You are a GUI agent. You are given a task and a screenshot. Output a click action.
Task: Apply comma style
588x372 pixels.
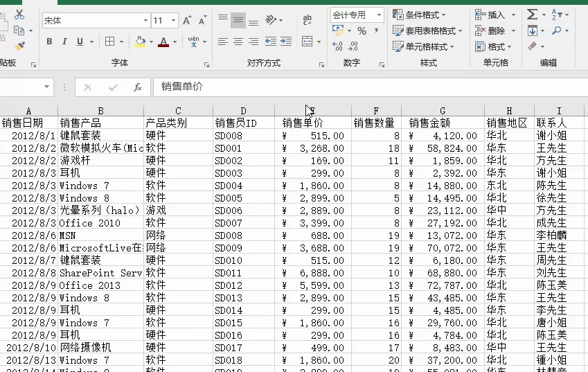(376, 30)
